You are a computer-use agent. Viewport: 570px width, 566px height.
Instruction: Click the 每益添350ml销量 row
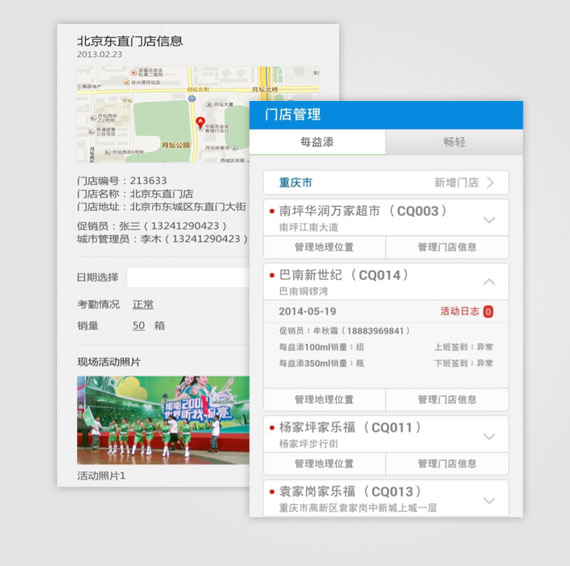coord(321,363)
